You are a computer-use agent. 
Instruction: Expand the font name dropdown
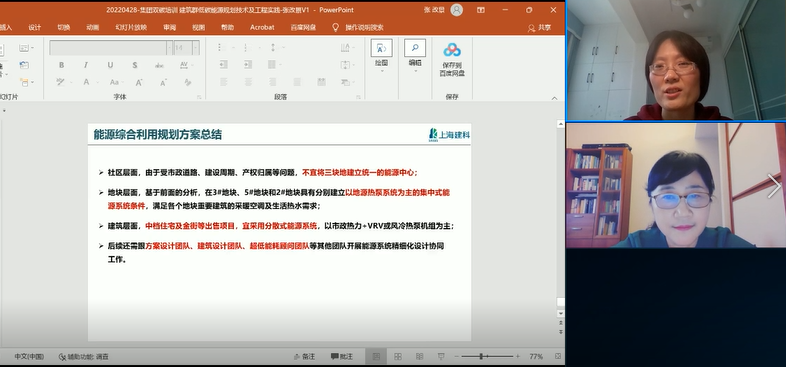(169, 48)
